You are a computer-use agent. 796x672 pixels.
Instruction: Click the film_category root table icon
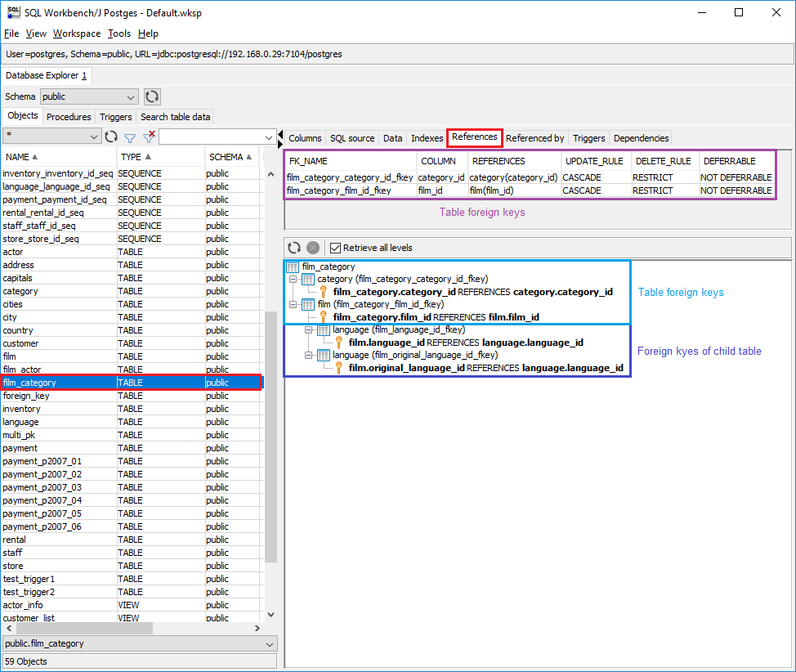tap(293, 267)
